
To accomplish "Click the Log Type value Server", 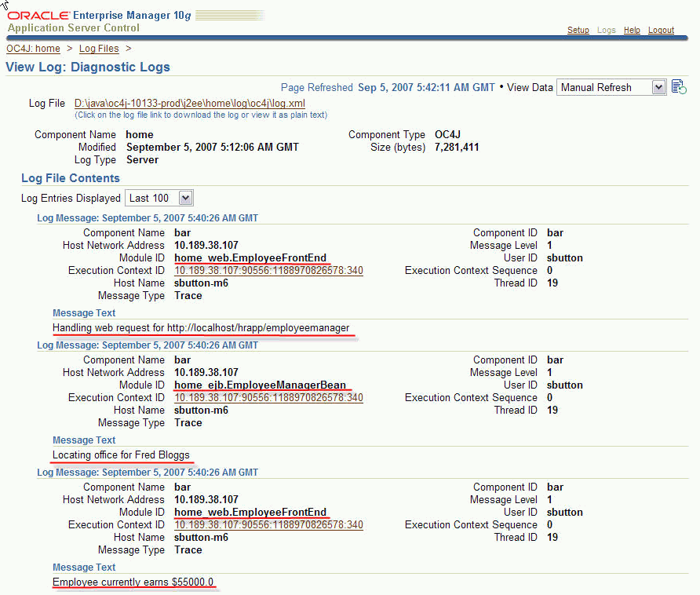I will tap(142, 159).
